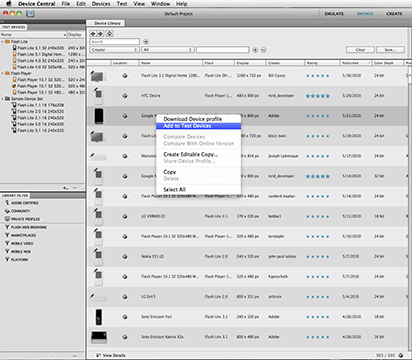The width and height of the screenshot is (412, 360).
Task: Select Flash Lite 1.1 16 176x208 test device
Action: click(x=40, y=105)
